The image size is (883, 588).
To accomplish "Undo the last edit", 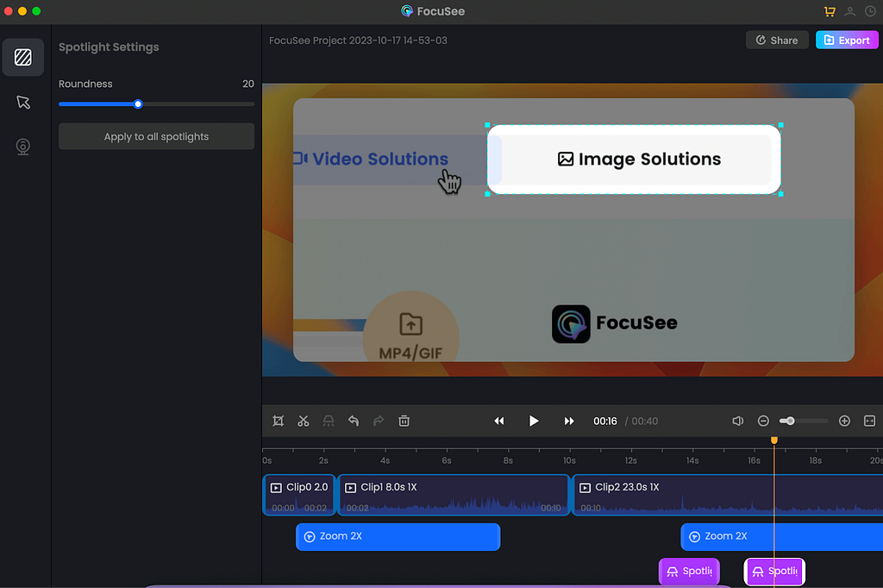I will click(354, 421).
